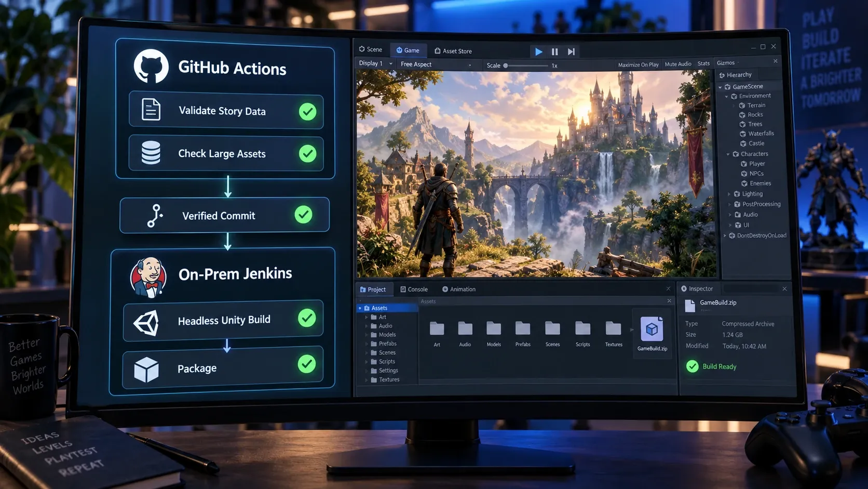Switch to the Animation tab
868x489 pixels.
click(x=458, y=289)
